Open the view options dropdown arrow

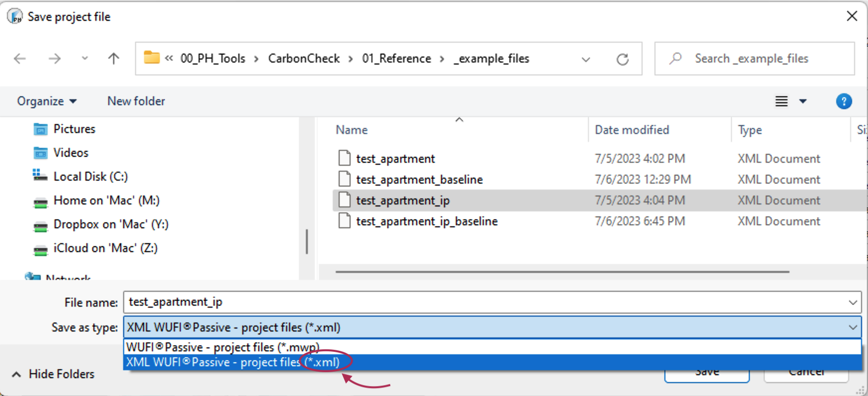pyautogui.click(x=803, y=101)
